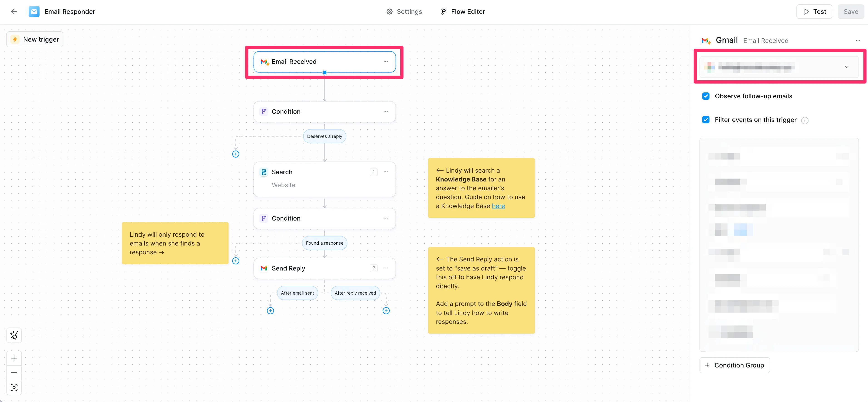The image size is (868, 402).
Task: Click info icon next to Filter events
Action: pyautogui.click(x=805, y=120)
